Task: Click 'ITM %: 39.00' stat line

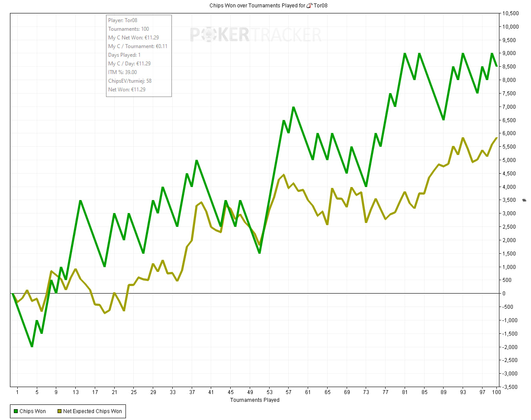Action: (x=122, y=72)
